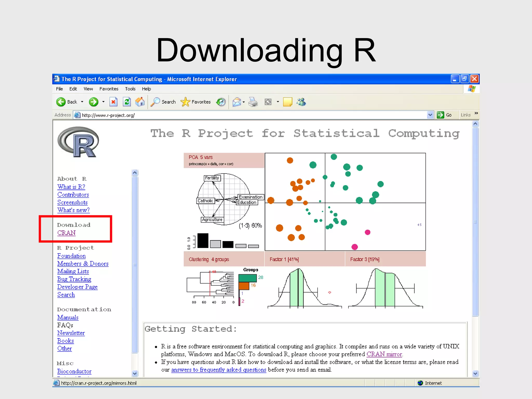The width and height of the screenshot is (532, 399).
Task: Click the Search toolbar button label
Action: [169, 102]
